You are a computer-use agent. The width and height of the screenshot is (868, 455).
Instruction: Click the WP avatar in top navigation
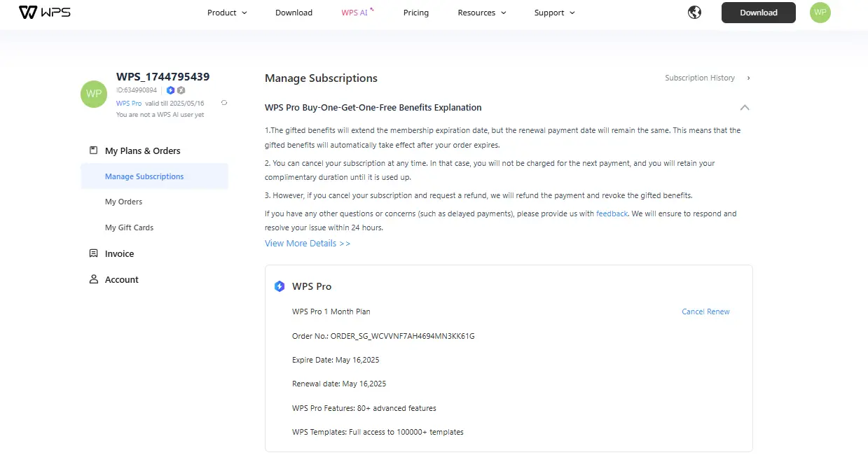pos(820,13)
